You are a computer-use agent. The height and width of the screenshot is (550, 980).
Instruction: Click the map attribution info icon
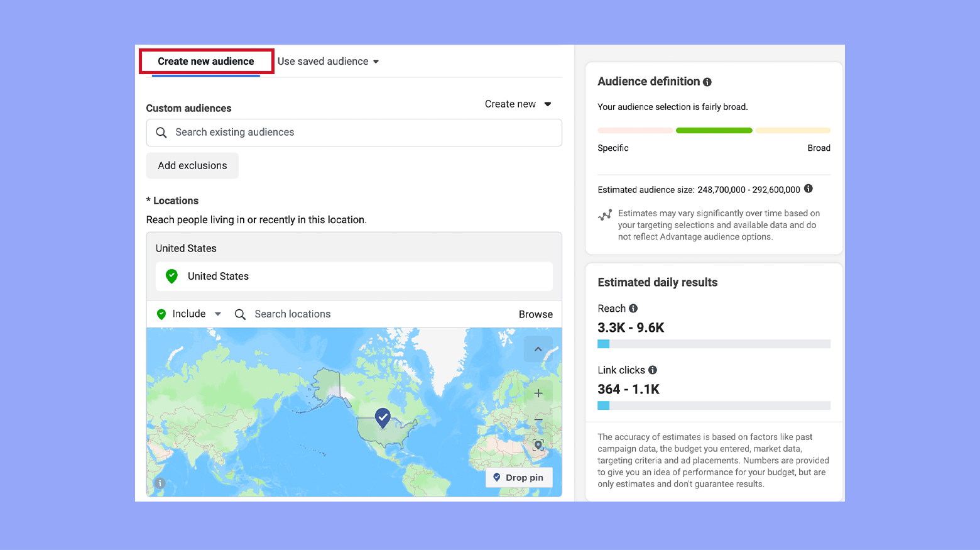tap(160, 483)
